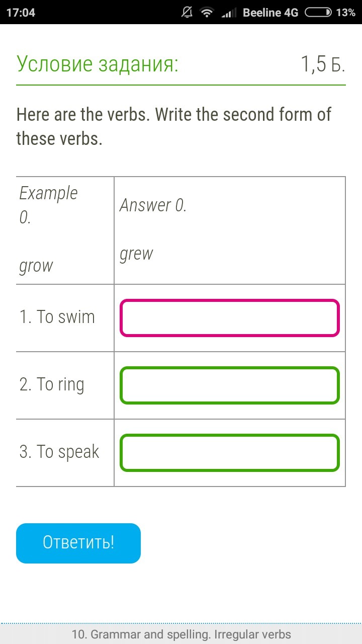
Task: Tap the Wi-Fi status icon
Action: coord(206,13)
